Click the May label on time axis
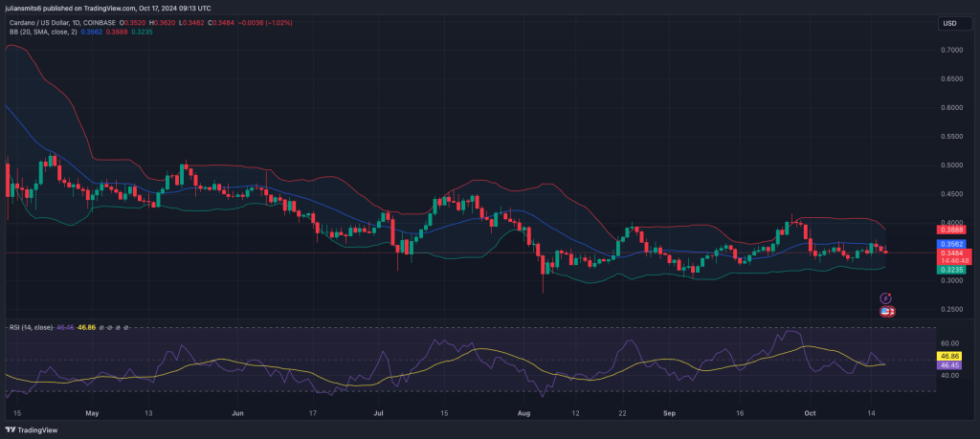This screenshot has width=980, height=439. 93,413
